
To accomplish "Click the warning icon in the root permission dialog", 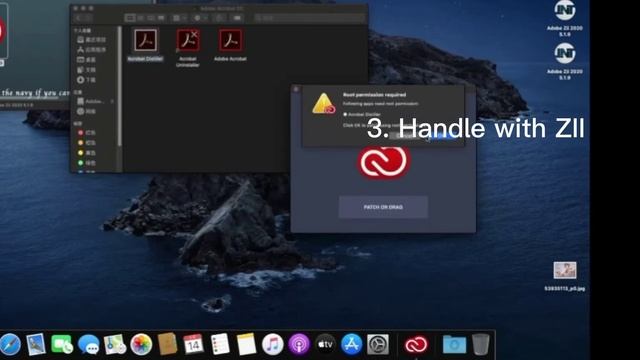I will (324, 104).
